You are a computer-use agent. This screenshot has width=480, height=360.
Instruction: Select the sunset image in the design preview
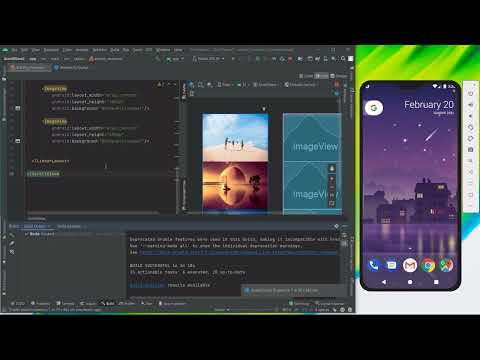(x=235, y=186)
